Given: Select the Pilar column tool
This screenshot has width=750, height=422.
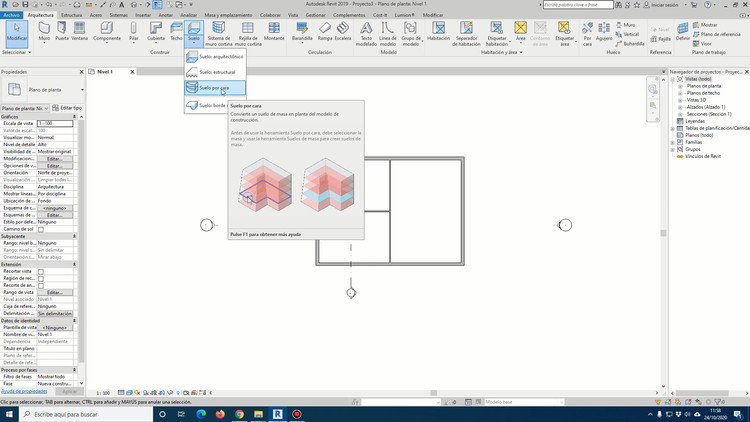Looking at the screenshot, I should pyautogui.click(x=133, y=32).
